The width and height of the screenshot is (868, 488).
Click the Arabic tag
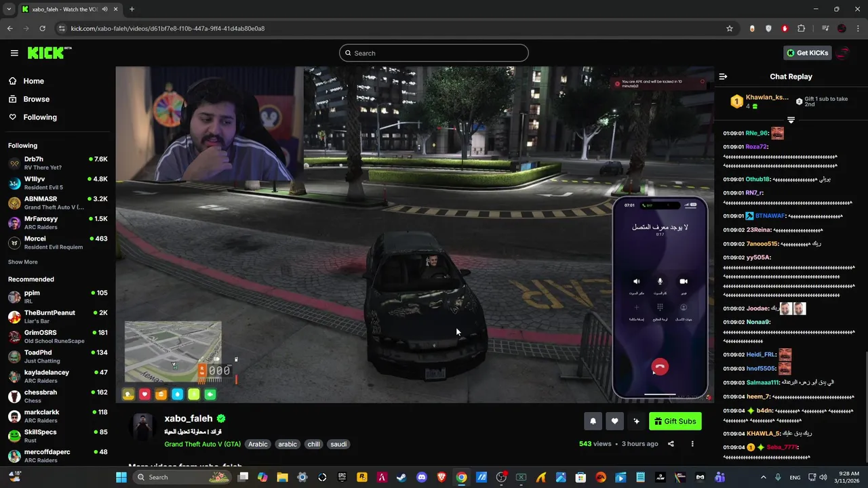(258, 444)
